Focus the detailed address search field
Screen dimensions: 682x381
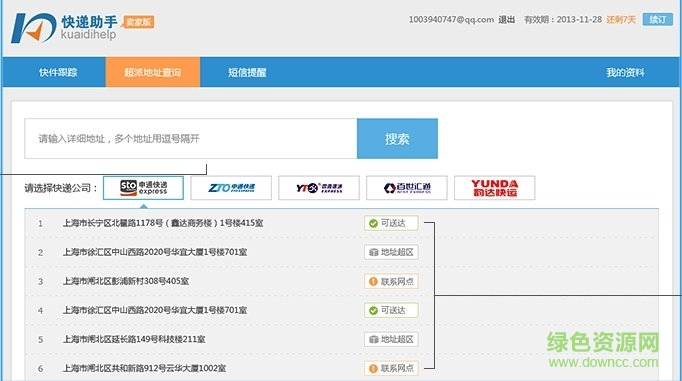coord(191,139)
